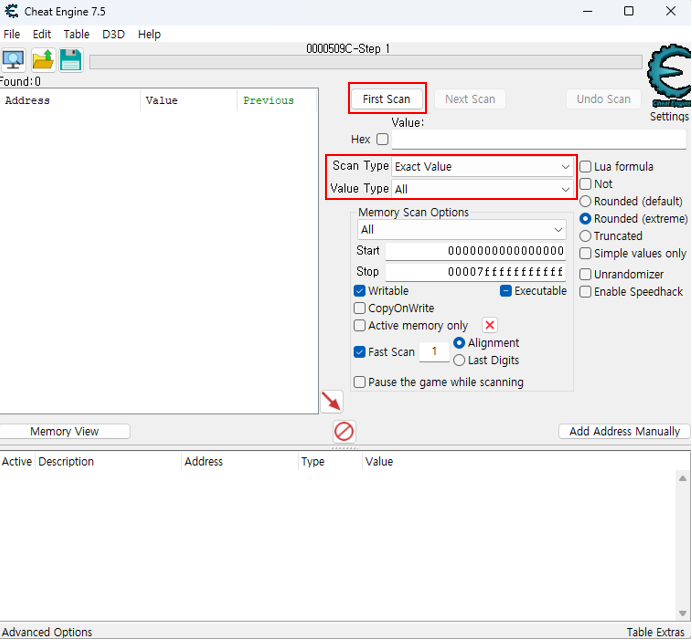Toggle the Fast Scan checkbox
This screenshot has width=692, height=640.
coord(360,352)
